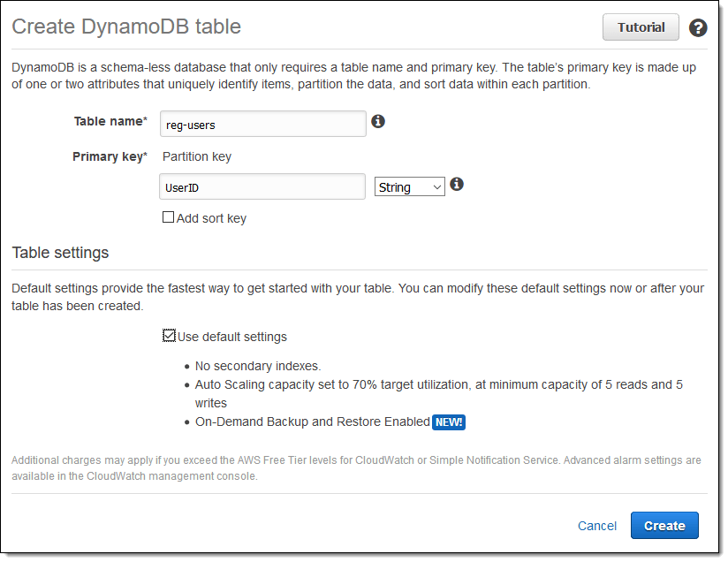Uncheck Use default settings
Screen dimensions: 728x562
tap(169, 335)
